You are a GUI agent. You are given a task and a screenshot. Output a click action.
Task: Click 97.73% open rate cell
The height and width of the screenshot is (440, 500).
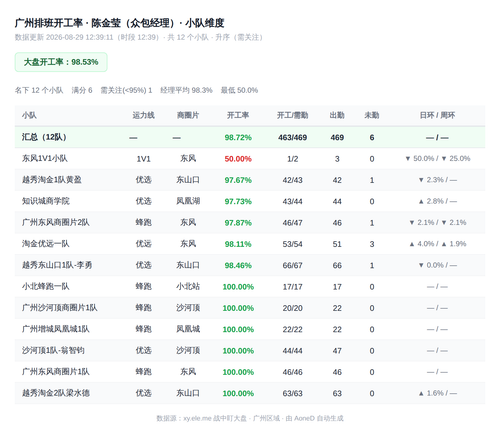(x=238, y=201)
